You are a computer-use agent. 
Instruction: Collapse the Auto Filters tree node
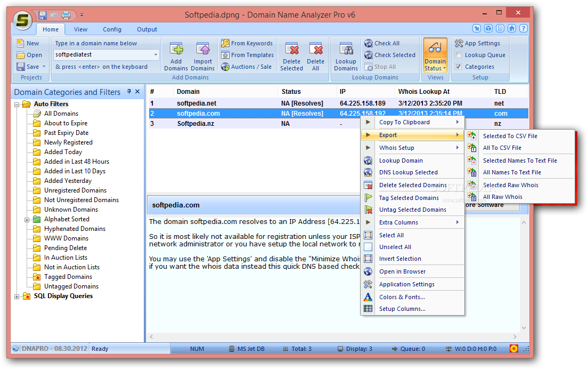coord(17,105)
